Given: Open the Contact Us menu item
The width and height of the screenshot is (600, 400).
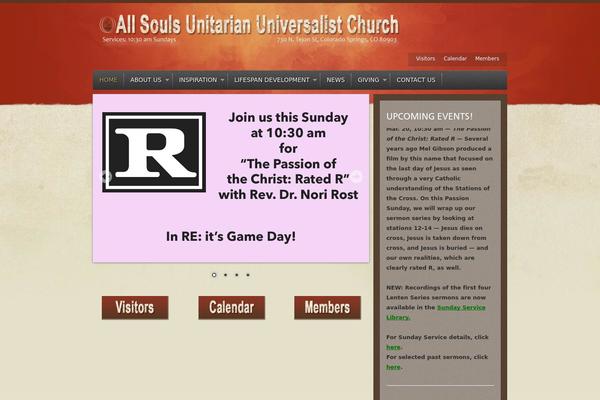Looking at the screenshot, I should [x=416, y=80].
